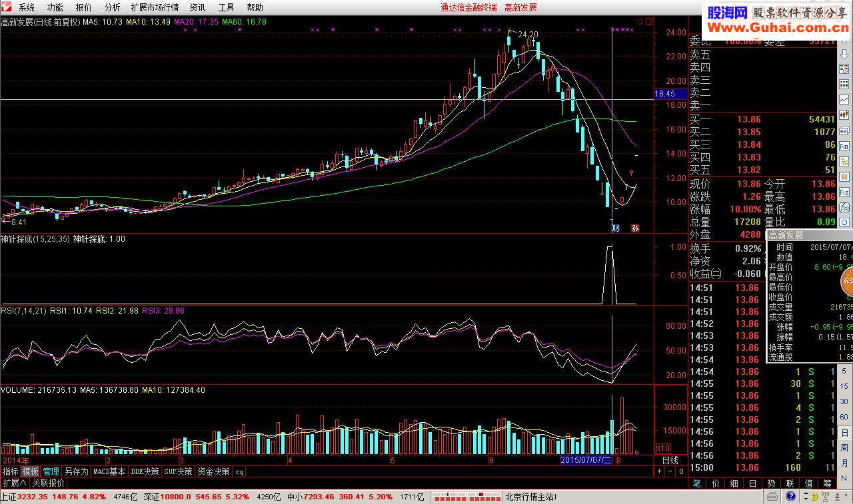Click the 指标 indicator tab

click(x=11, y=471)
